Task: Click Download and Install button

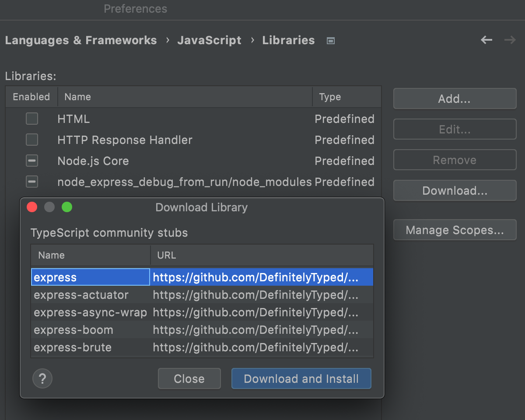Action: 301,378
